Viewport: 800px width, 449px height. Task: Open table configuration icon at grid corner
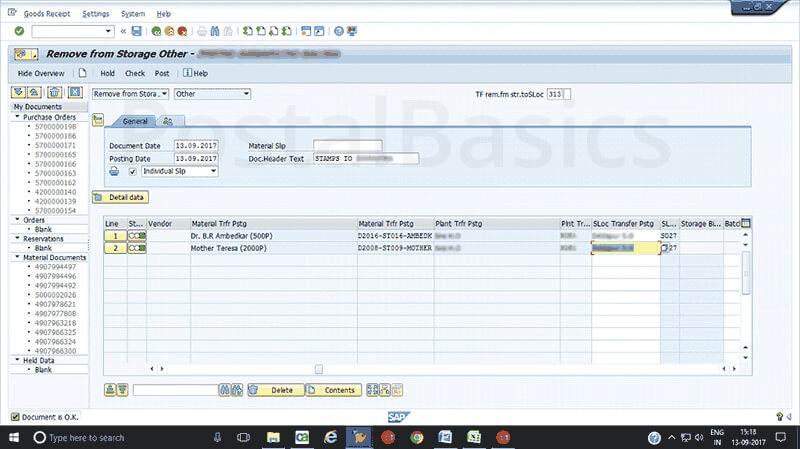[744, 222]
